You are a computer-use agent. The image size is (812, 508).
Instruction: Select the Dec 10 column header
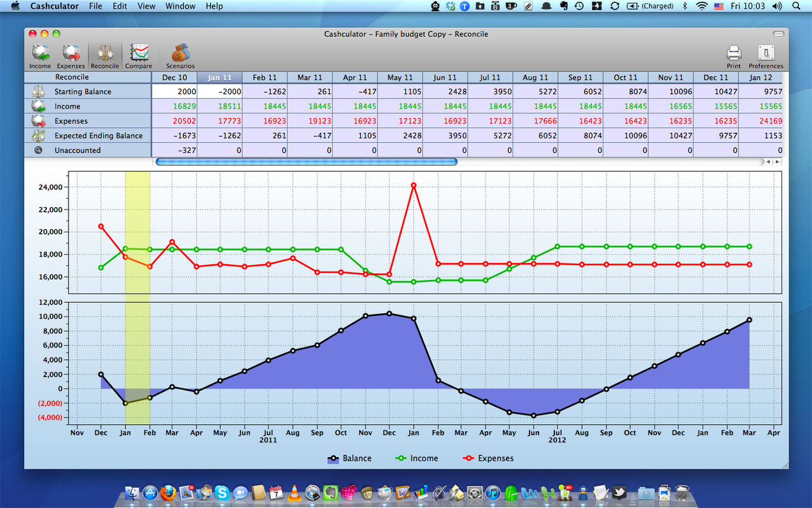coord(174,77)
